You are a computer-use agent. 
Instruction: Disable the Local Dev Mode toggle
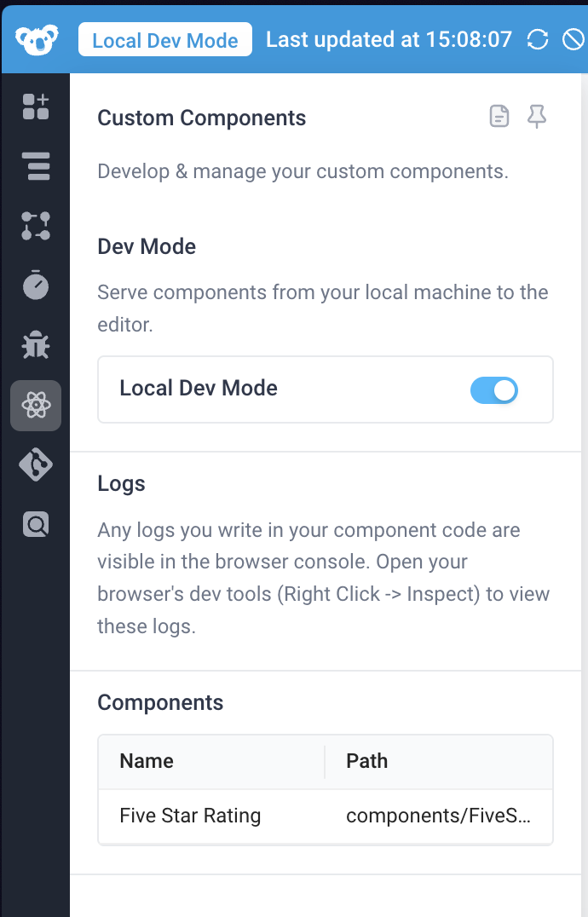tap(494, 389)
